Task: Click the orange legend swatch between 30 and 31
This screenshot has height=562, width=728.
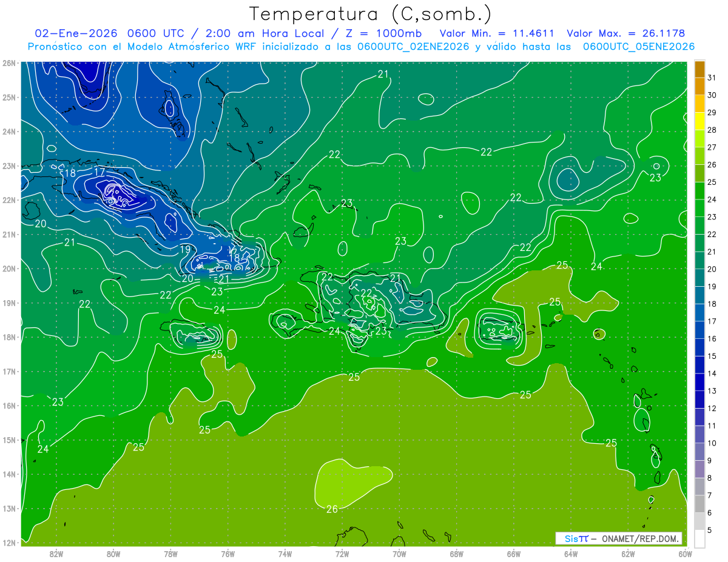Action: [699, 86]
